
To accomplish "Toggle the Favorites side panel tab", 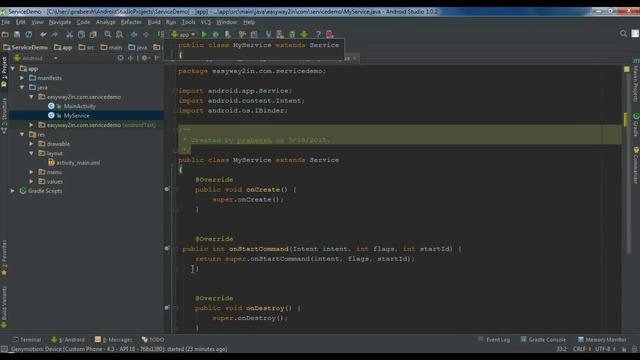I will pyautogui.click(x=4, y=257).
